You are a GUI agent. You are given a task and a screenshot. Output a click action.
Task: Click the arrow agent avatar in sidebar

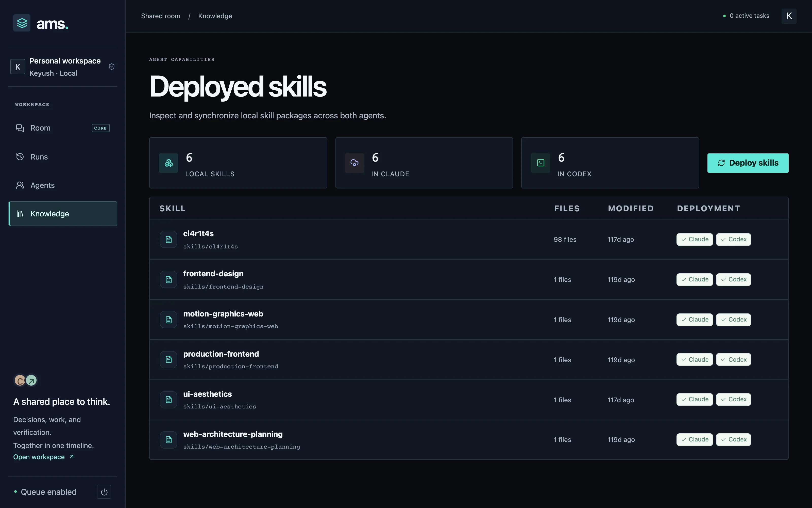pos(31,381)
